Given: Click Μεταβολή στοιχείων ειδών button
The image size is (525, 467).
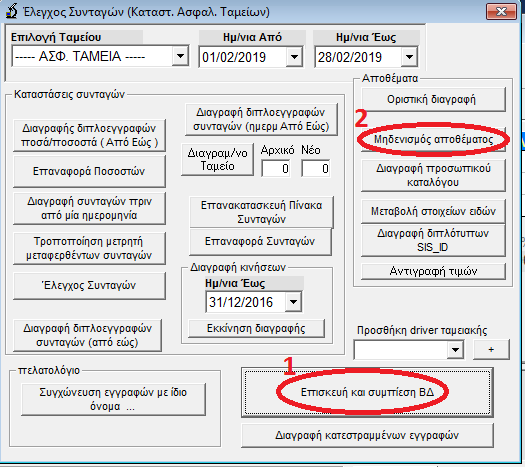Looking at the screenshot, I should [x=433, y=211].
